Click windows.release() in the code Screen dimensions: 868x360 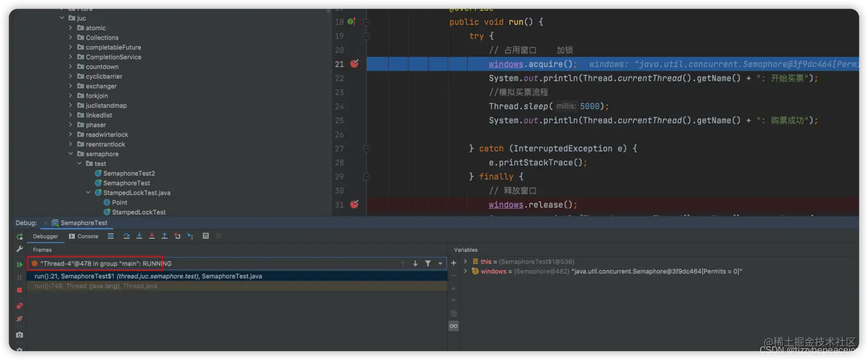533,204
